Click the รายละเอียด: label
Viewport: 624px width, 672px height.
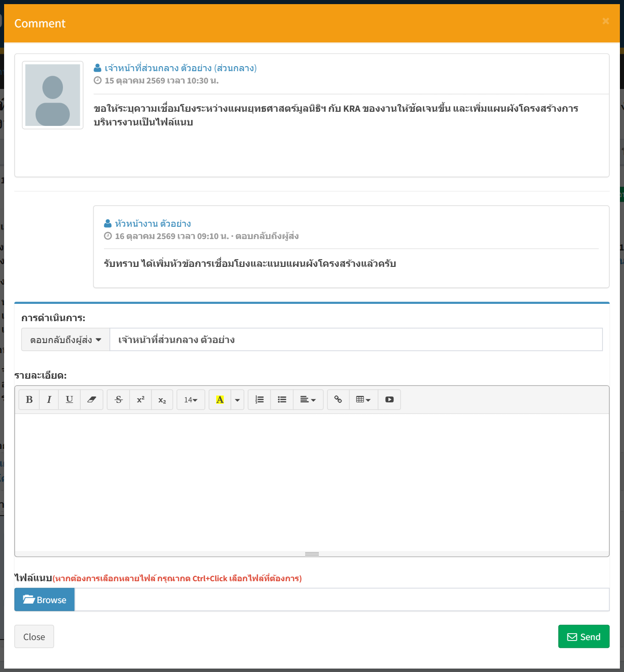41,375
